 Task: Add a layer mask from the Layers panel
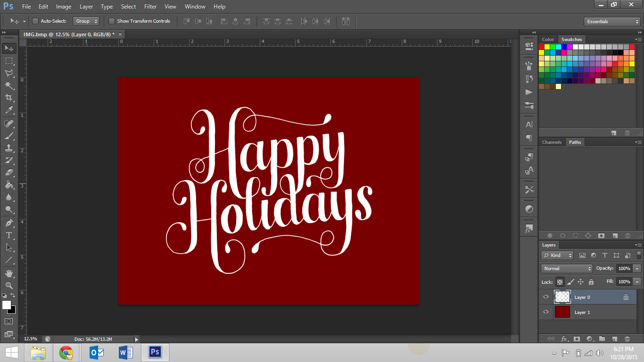point(577,338)
